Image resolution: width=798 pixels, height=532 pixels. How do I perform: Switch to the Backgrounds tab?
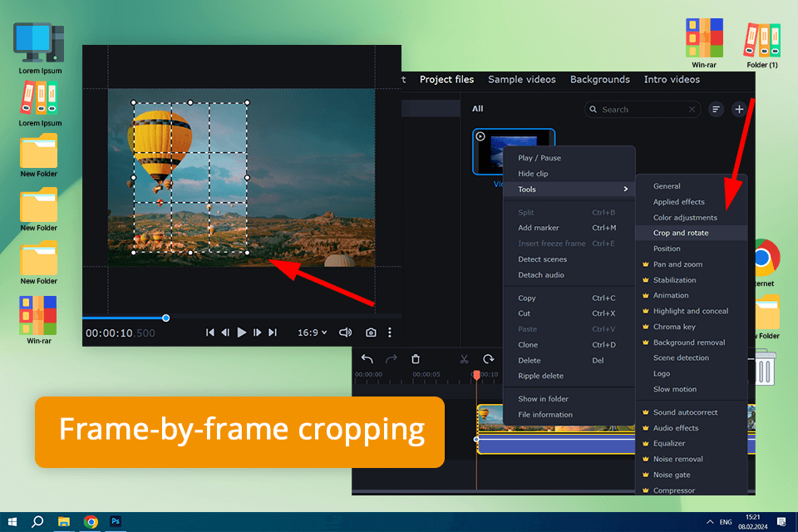pos(599,80)
